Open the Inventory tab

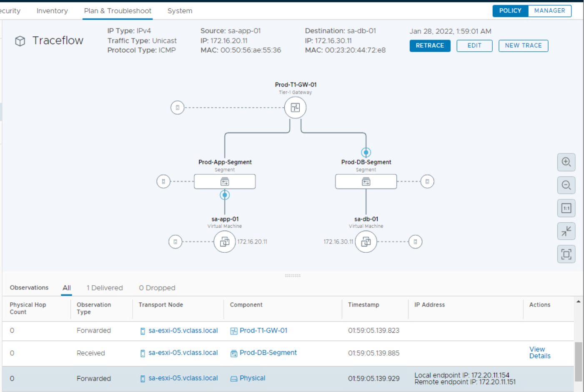tap(52, 11)
